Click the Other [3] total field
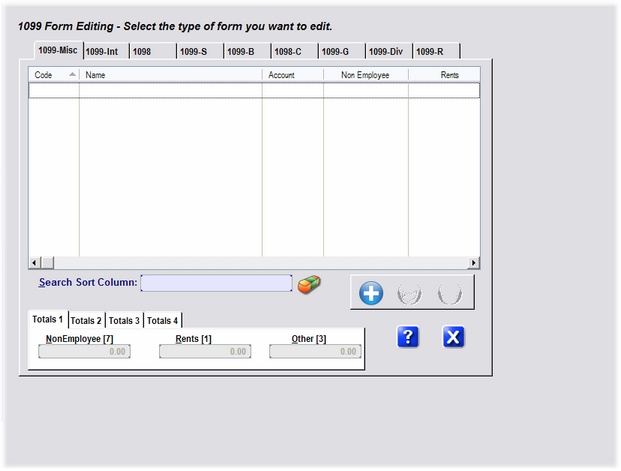This screenshot has width=621, height=471. click(x=315, y=351)
